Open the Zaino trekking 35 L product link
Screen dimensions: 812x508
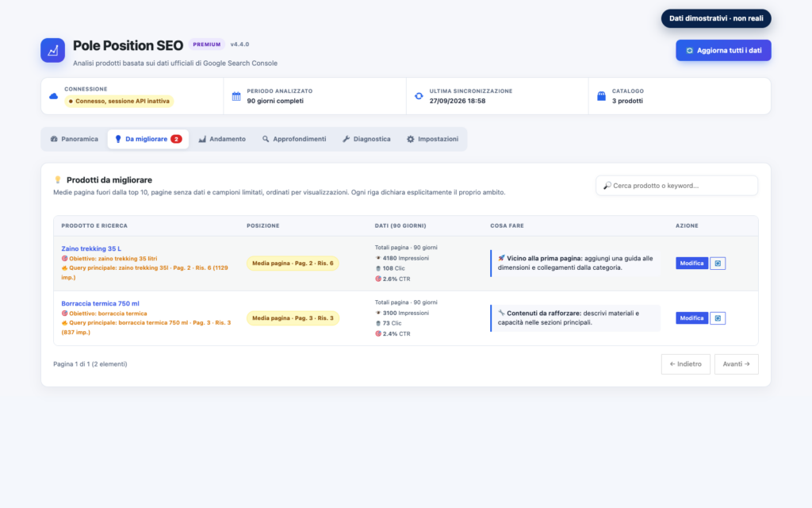91,248
